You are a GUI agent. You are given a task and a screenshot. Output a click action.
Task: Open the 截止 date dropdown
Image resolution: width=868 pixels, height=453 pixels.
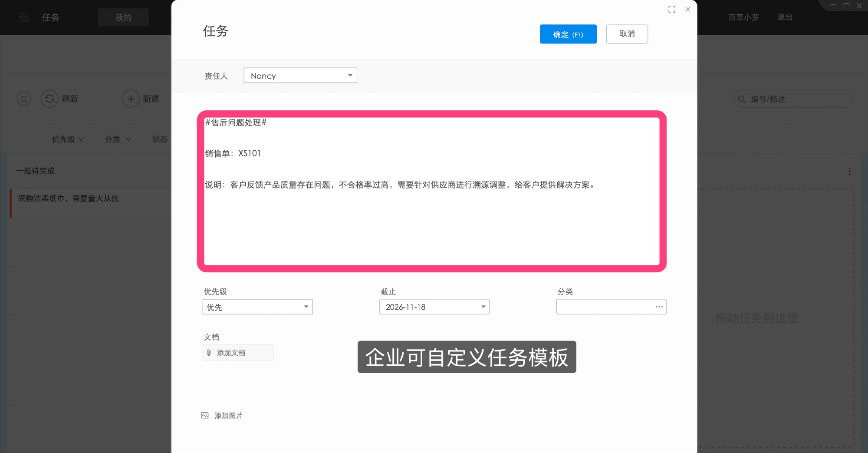[434, 307]
